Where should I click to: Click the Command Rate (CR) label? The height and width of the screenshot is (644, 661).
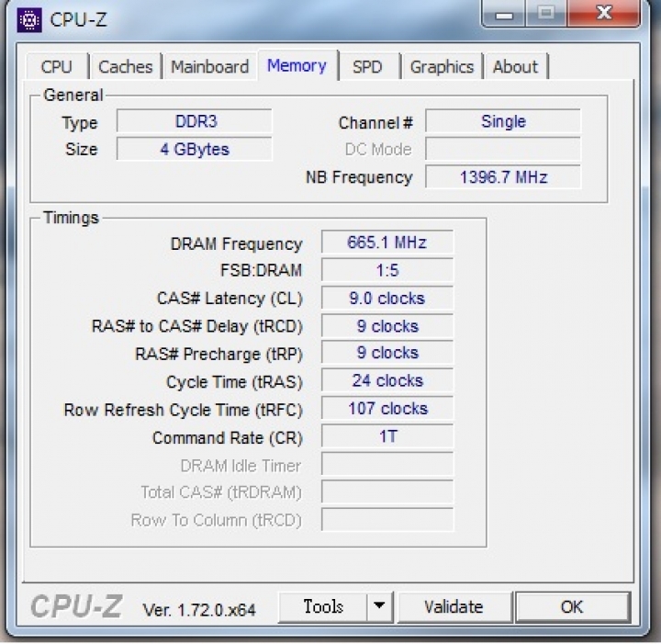[x=228, y=438]
